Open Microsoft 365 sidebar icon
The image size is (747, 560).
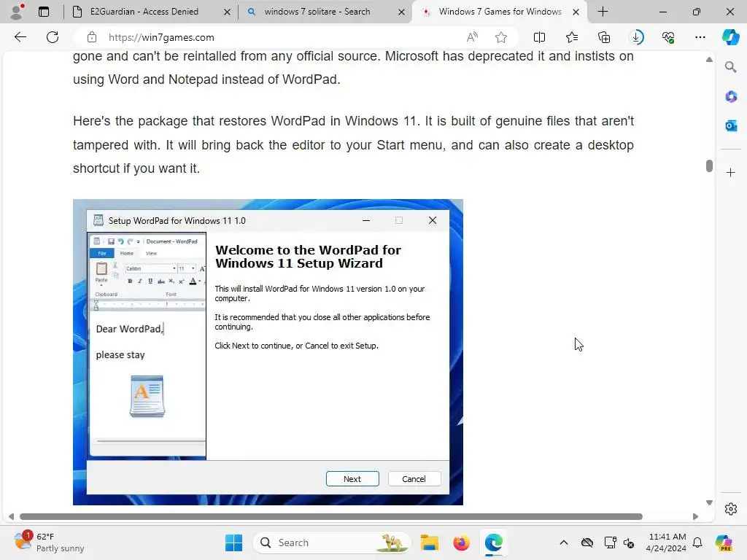pos(730,97)
